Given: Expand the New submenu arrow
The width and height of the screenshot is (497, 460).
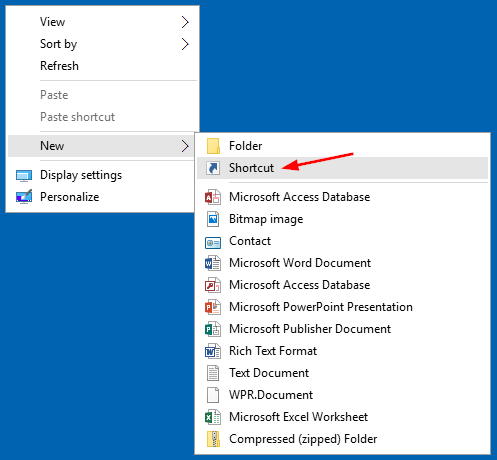Looking at the screenshot, I should coord(185,146).
